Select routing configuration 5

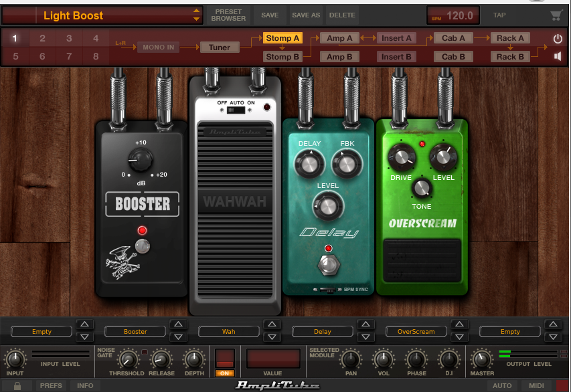click(x=15, y=56)
